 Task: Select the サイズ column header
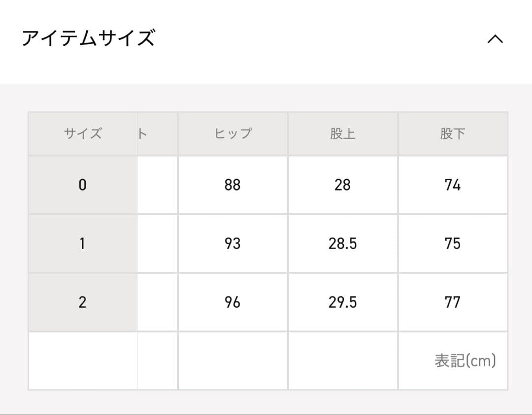coord(83,134)
